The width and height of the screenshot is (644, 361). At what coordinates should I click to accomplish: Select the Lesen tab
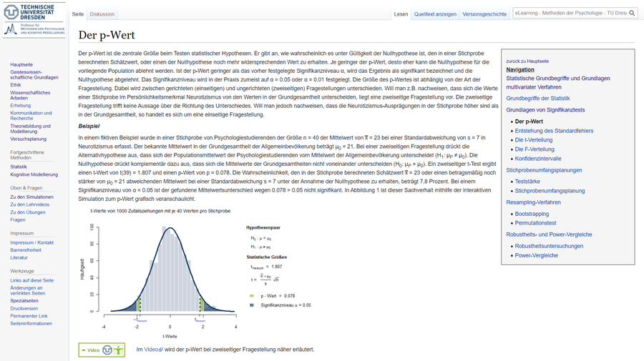[401, 14]
